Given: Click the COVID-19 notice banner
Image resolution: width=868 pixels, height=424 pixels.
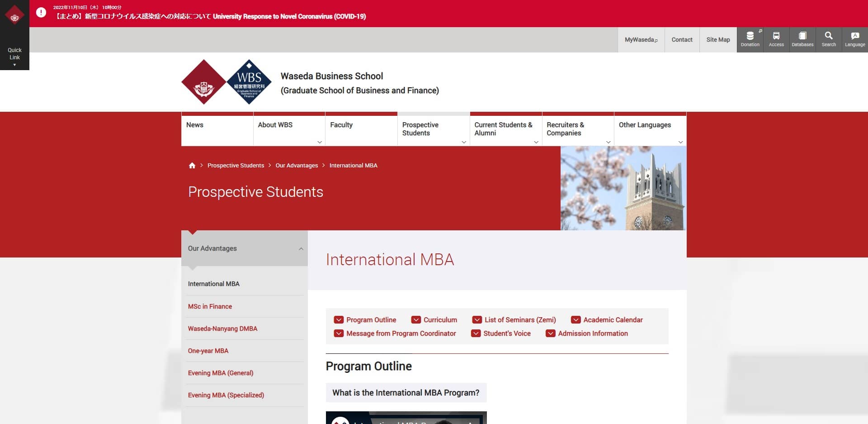Looking at the screenshot, I should pos(211,16).
